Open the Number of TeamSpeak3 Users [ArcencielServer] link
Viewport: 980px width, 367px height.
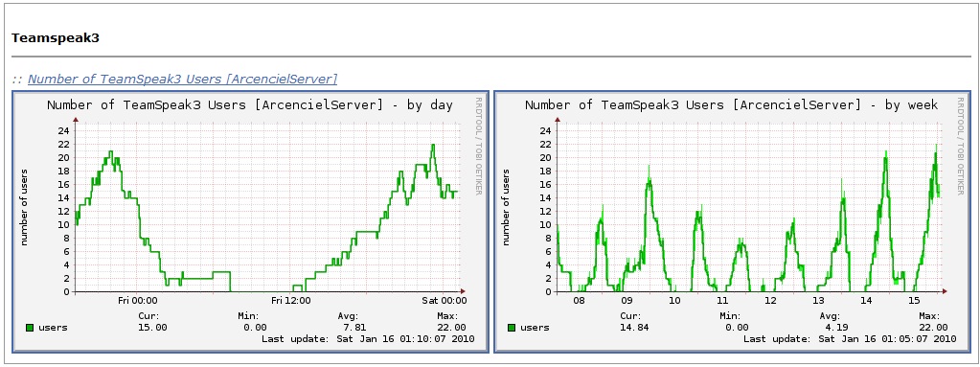tap(183, 79)
